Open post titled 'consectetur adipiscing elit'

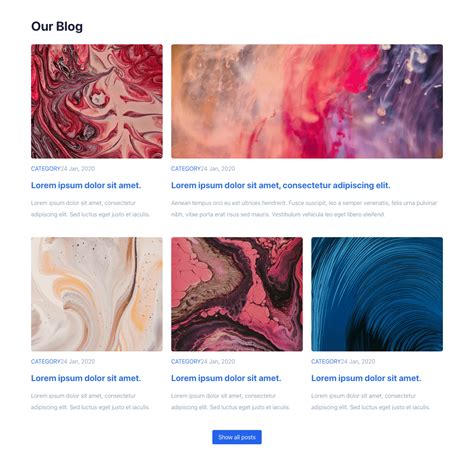tap(281, 185)
